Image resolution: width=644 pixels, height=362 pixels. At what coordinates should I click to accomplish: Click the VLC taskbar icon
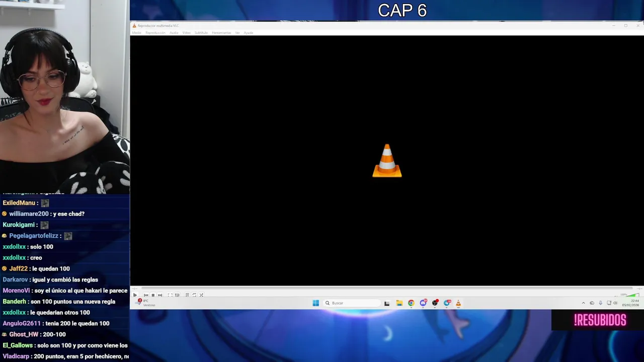click(x=458, y=303)
